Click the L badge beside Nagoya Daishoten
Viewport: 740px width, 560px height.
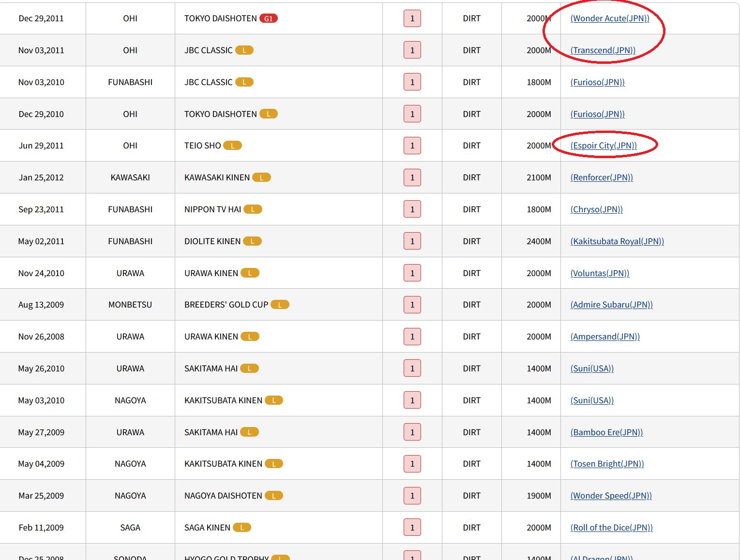point(274,496)
